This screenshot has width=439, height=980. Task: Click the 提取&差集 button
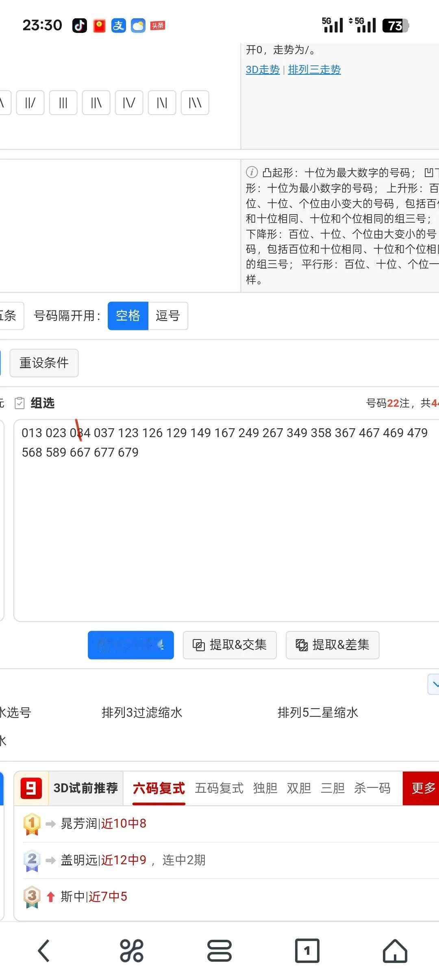(333, 645)
